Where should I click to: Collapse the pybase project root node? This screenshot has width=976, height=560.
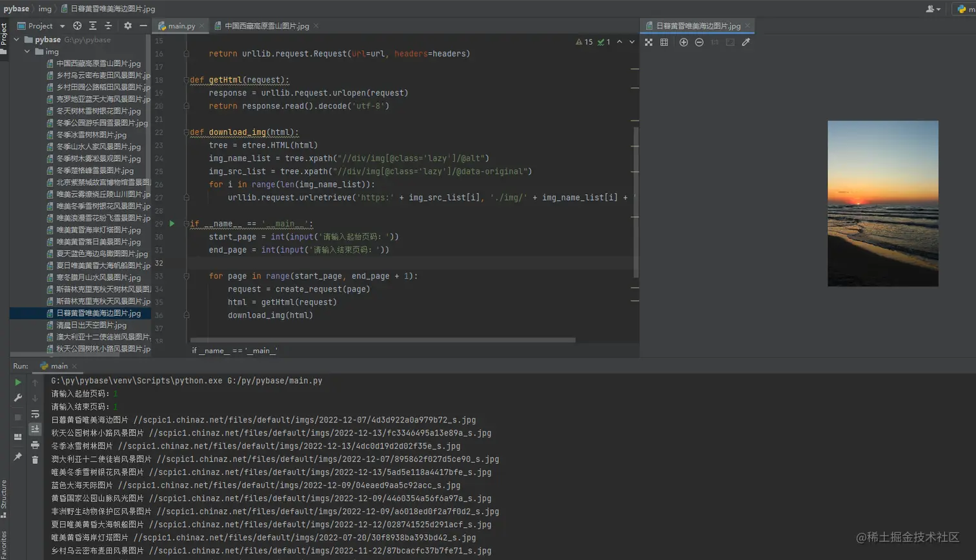coord(17,39)
